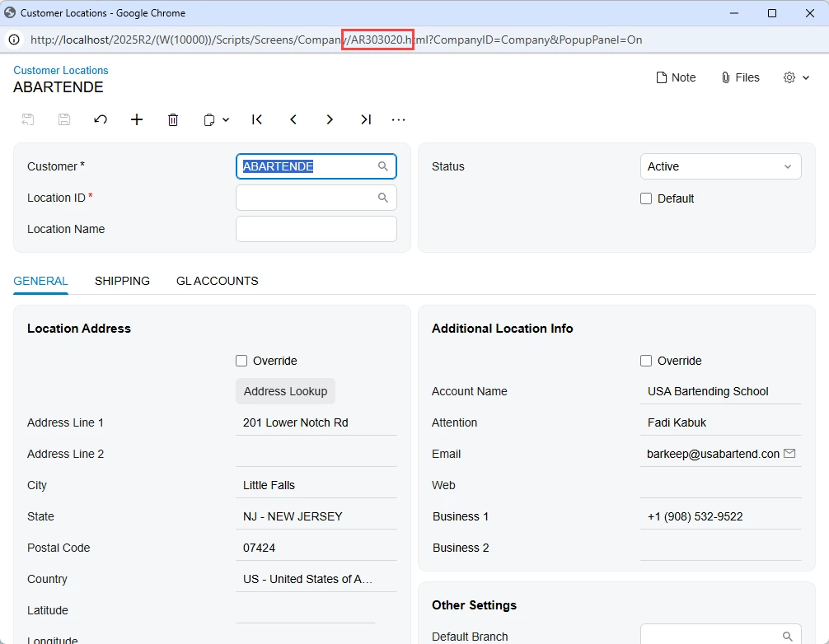Add a new record with plus icon
The width and height of the screenshot is (829, 644).
coord(137,119)
